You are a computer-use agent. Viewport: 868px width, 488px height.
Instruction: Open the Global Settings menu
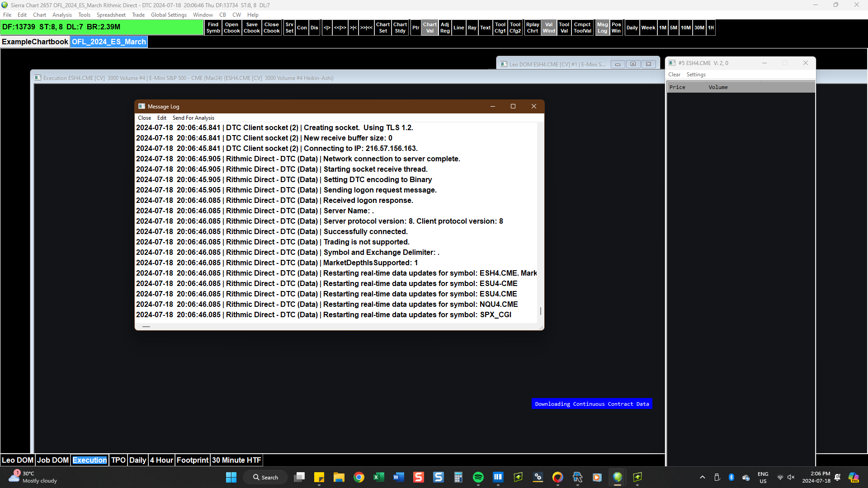[169, 15]
